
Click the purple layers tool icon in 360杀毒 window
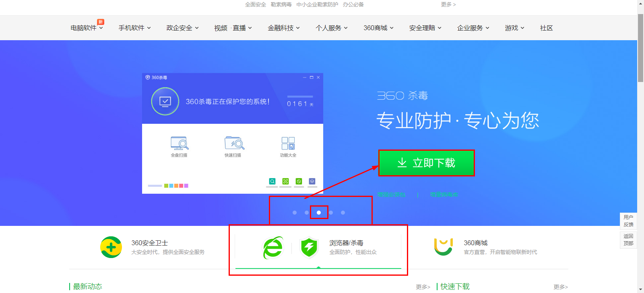pos(312,181)
